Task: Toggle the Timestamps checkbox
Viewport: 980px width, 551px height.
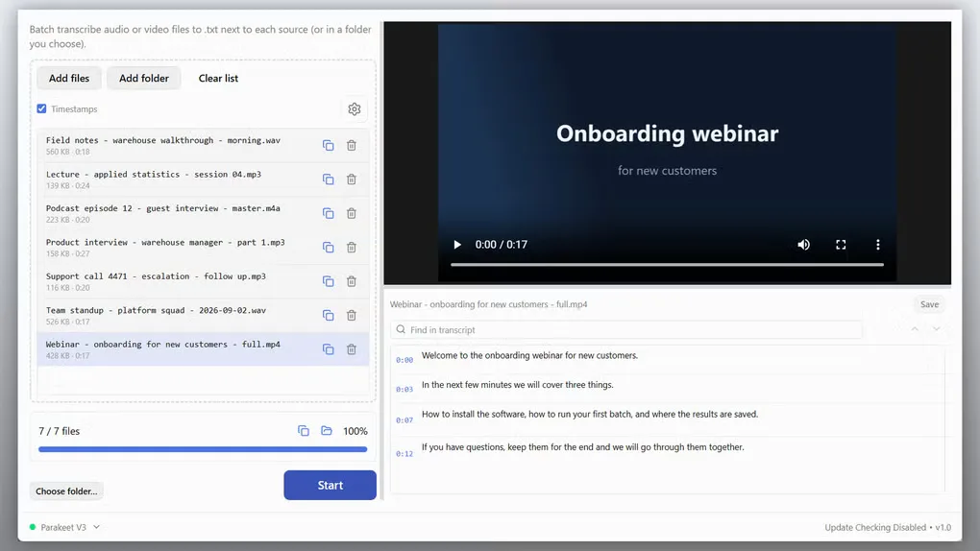Action: pos(42,108)
